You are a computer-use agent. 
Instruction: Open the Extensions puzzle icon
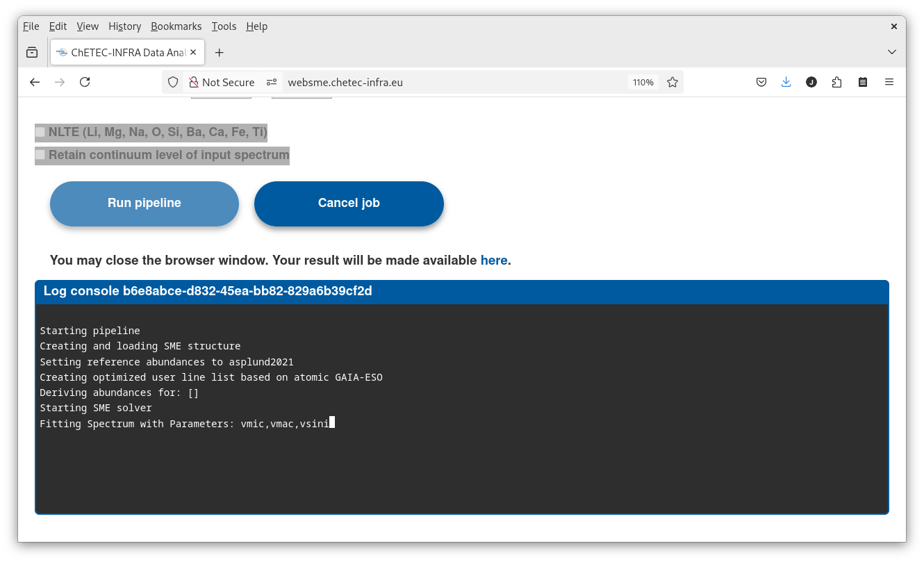[x=836, y=82]
